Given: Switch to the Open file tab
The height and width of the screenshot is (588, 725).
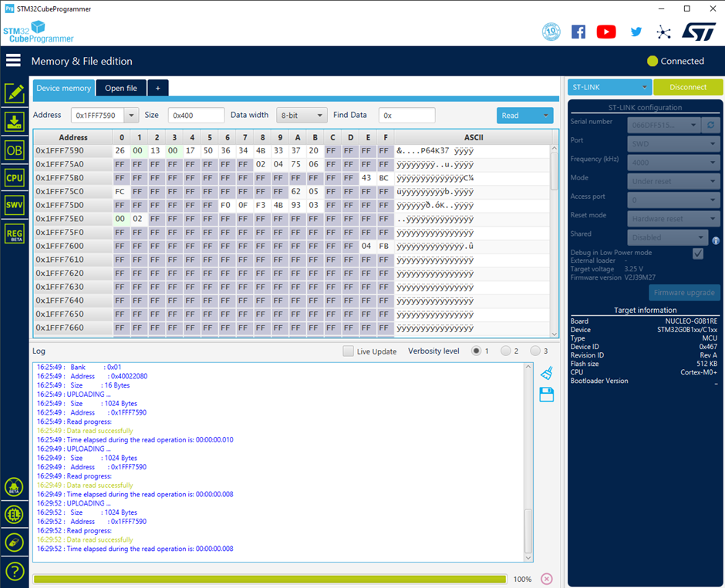Looking at the screenshot, I should tap(121, 88).
